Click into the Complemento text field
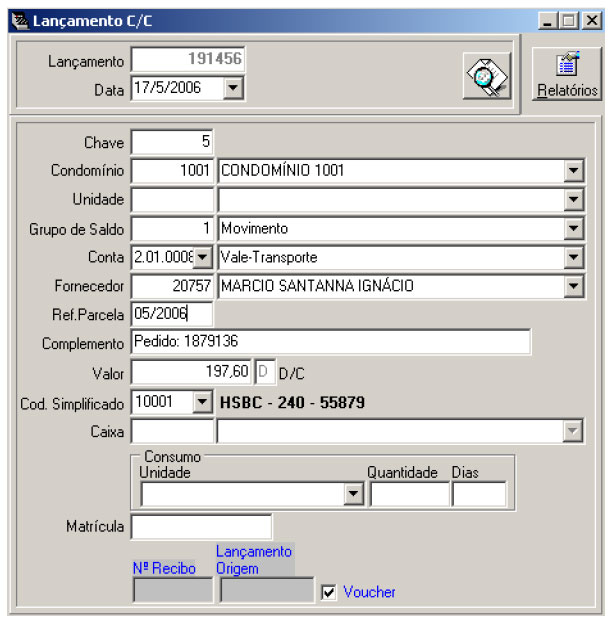This screenshot has width=612, height=622. (x=330, y=343)
